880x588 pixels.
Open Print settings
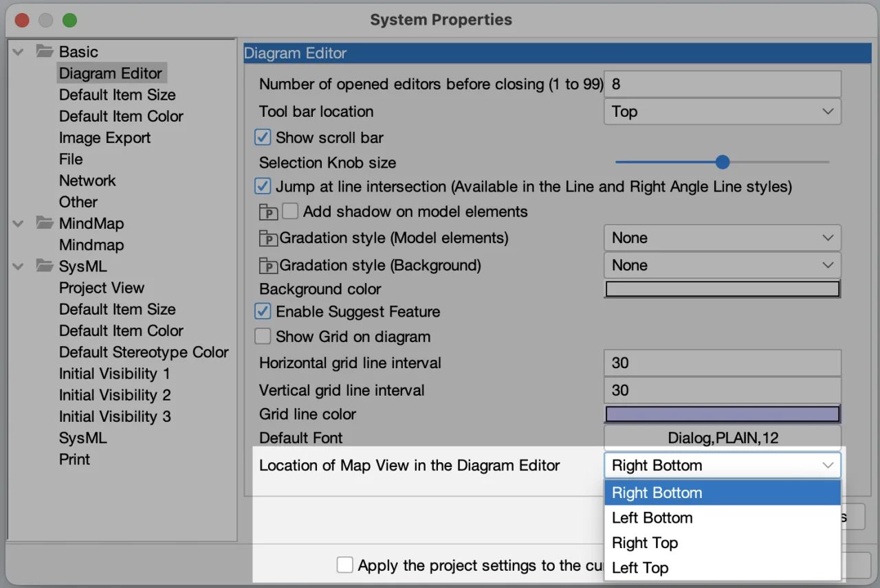coord(74,460)
